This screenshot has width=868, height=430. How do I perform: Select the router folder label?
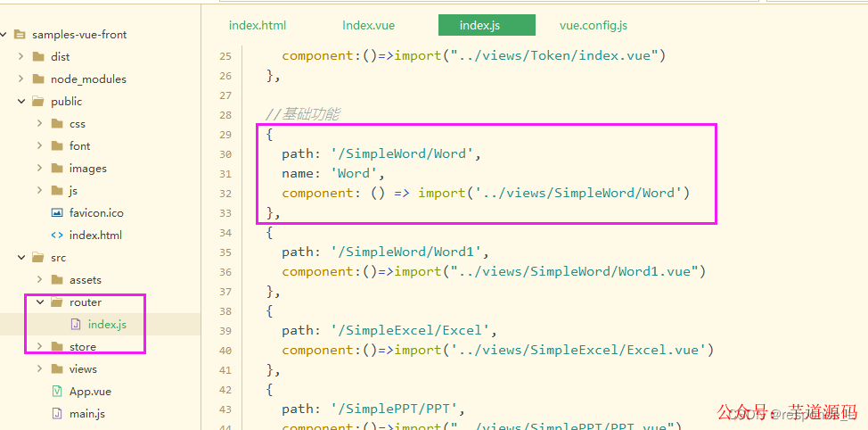tap(86, 302)
